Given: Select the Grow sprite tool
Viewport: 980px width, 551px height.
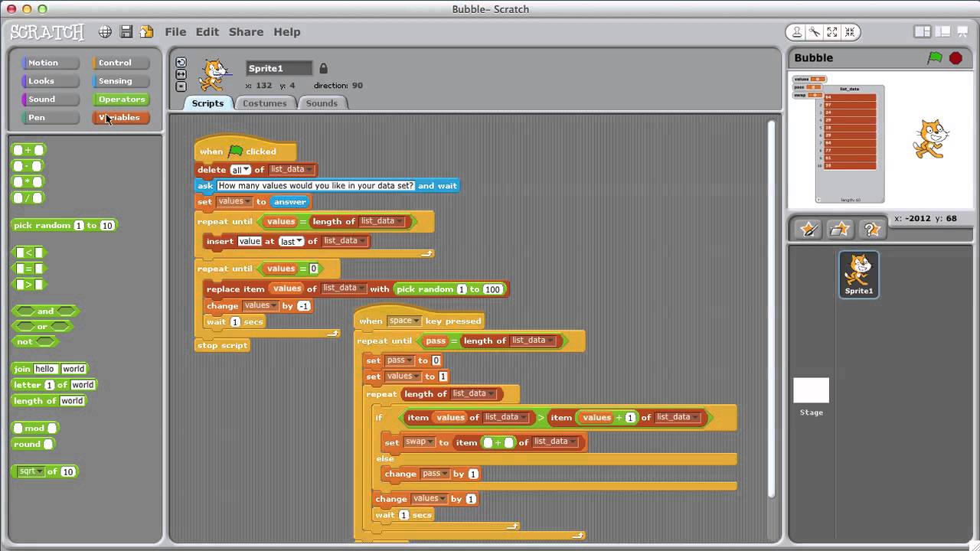Looking at the screenshot, I should pyautogui.click(x=832, y=32).
